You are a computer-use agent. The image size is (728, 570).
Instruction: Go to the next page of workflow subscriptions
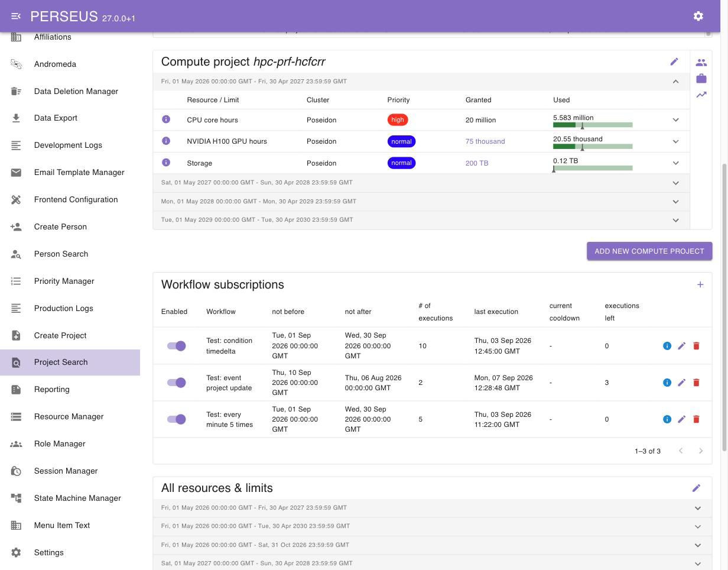701,451
